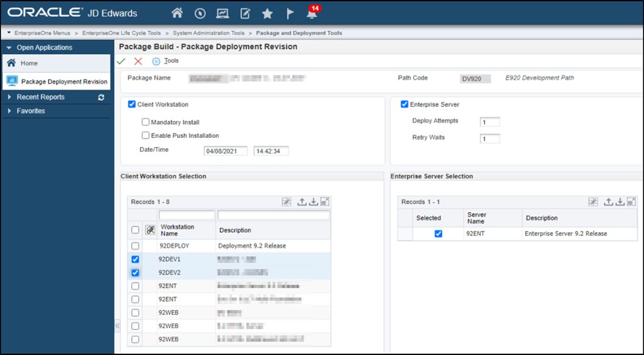
Task: Import data into Enterprise Server grid
Action: point(620,201)
